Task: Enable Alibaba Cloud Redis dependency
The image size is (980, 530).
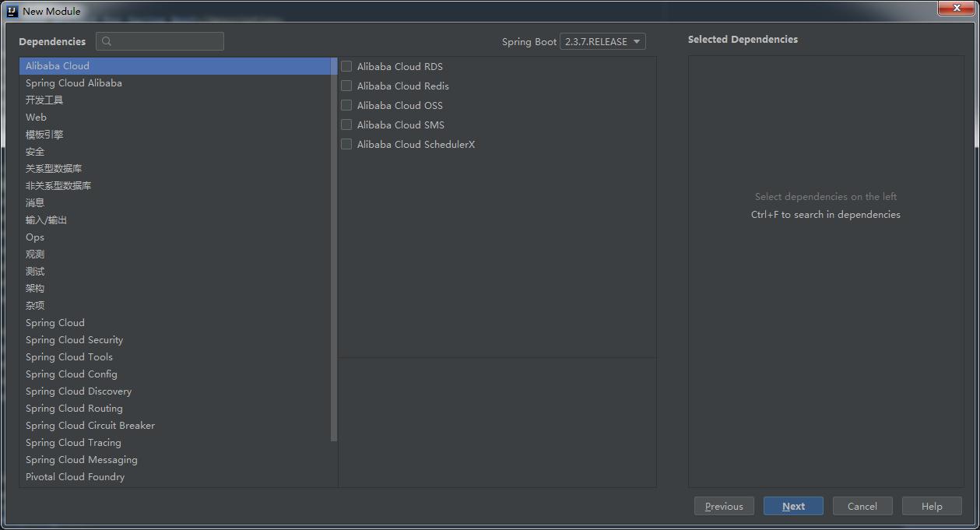Action: [x=346, y=86]
